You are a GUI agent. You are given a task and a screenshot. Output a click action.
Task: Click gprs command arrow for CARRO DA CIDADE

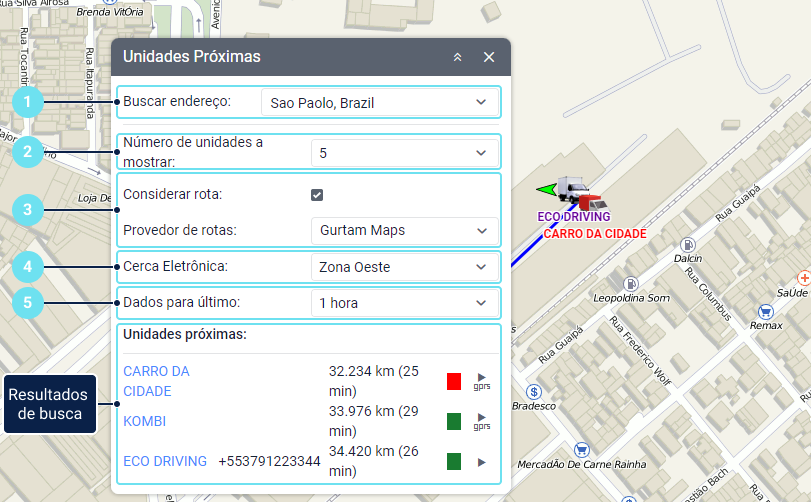pos(482,381)
